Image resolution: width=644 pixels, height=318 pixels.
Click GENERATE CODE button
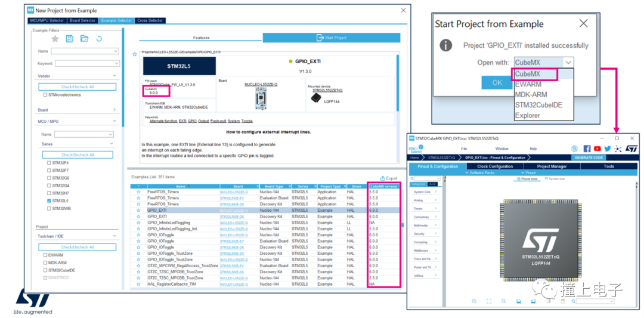(588, 158)
